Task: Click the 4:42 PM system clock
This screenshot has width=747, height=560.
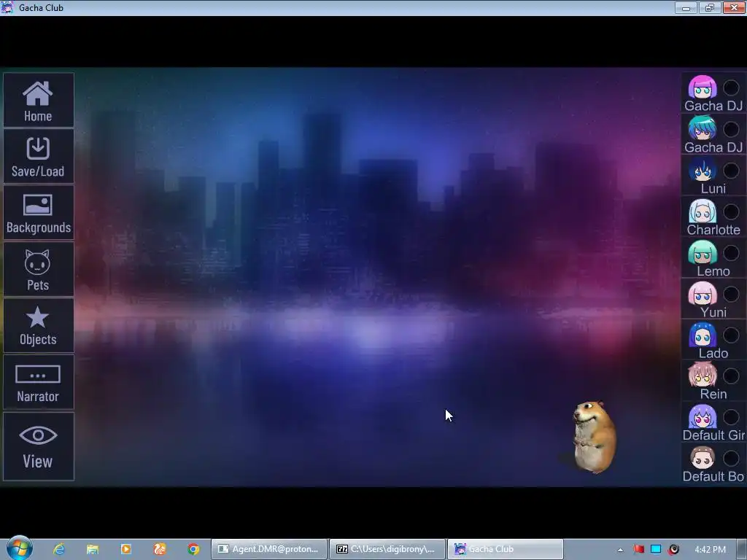Action: [x=710, y=549]
